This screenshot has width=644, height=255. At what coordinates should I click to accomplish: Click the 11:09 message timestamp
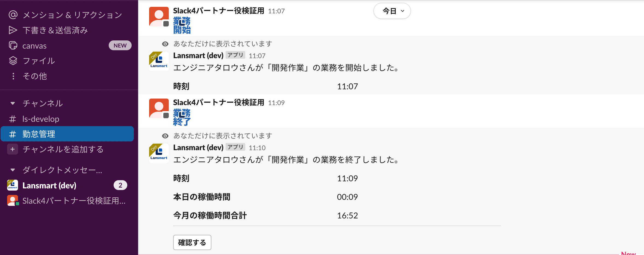click(276, 103)
